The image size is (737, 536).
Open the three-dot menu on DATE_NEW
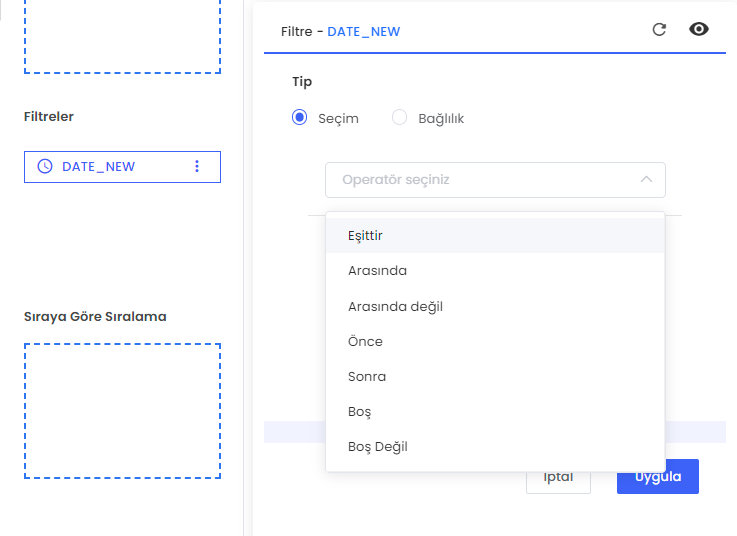pos(197,167)
